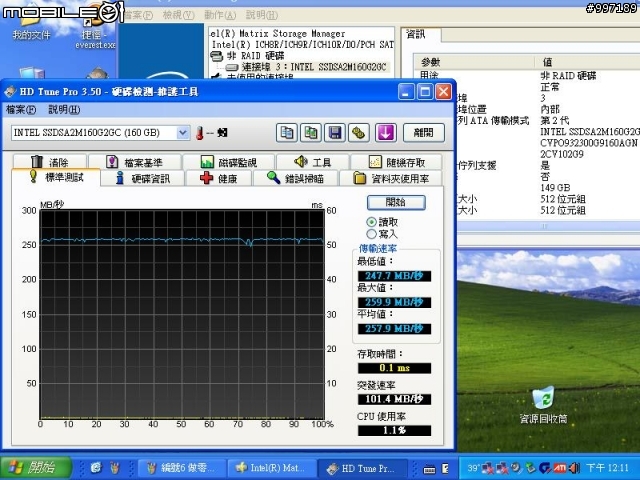Switch to the 清除 (erase) tab

(x=50, y=162)
